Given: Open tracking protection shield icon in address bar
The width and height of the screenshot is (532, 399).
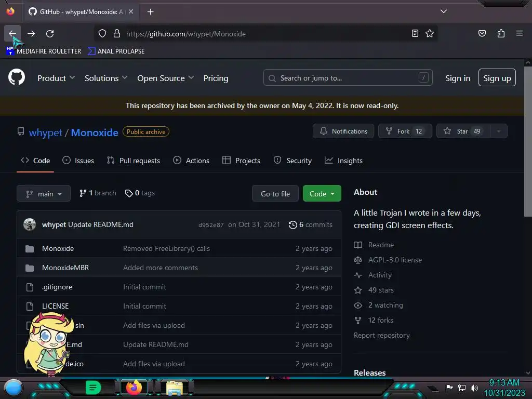Looking at the screenshot, I should [102, 34].
